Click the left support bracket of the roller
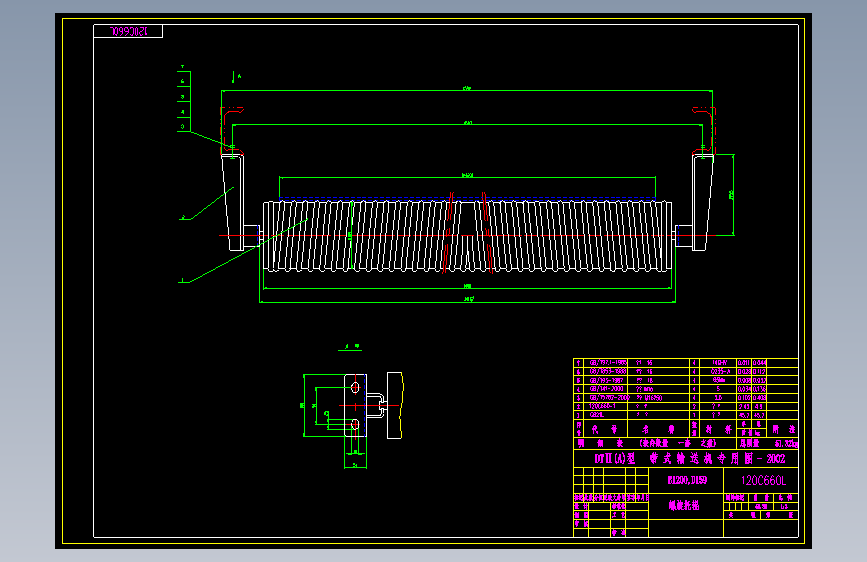Viewport: 867px width, 562px height. [x=233, y=202]
